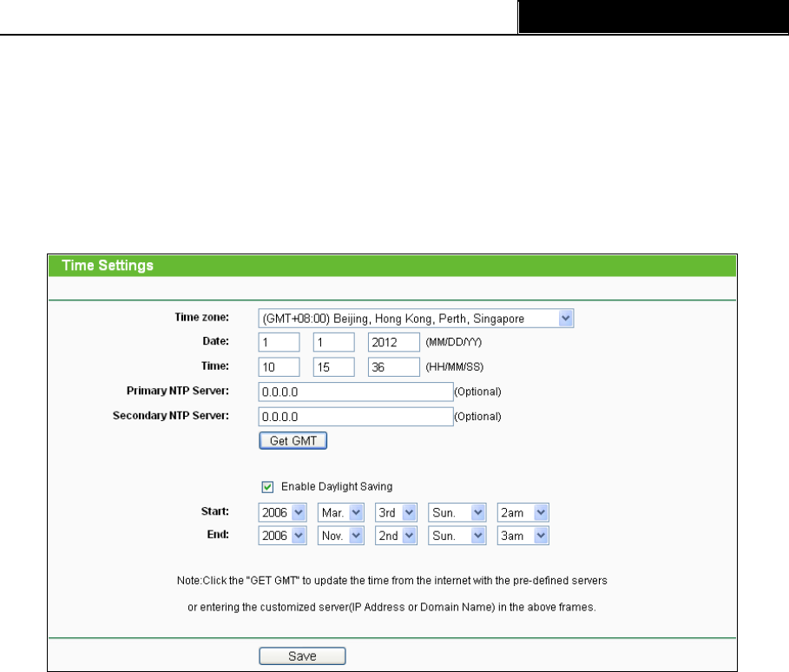Click the Note about GET GMT text
This screenshot has height=672, width=789.
pos(392,580)
